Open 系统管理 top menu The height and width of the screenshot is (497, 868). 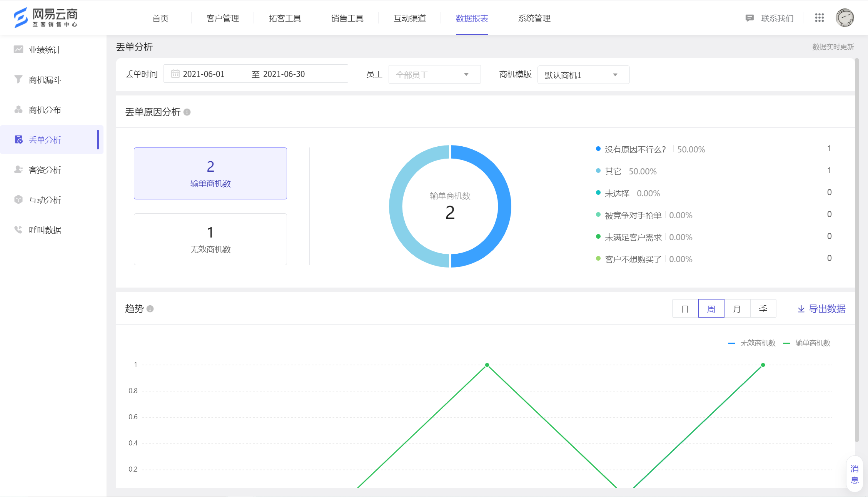tap(534, 18)
